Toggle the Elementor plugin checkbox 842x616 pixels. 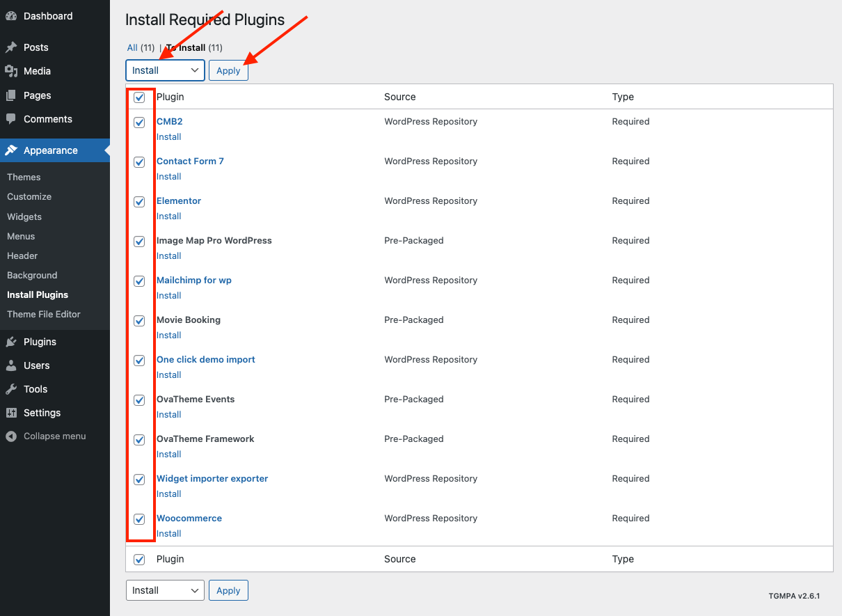(139, 202)
